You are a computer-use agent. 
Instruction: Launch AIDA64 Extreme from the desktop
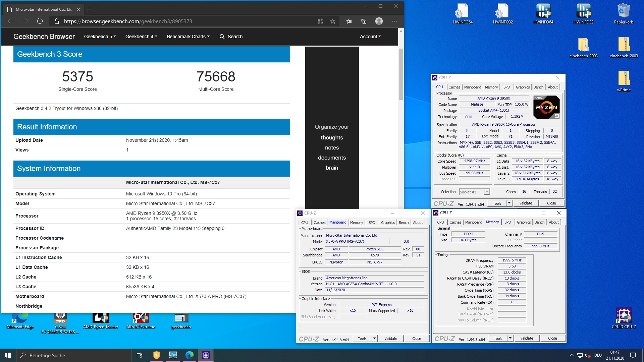[x=141, y=321]
